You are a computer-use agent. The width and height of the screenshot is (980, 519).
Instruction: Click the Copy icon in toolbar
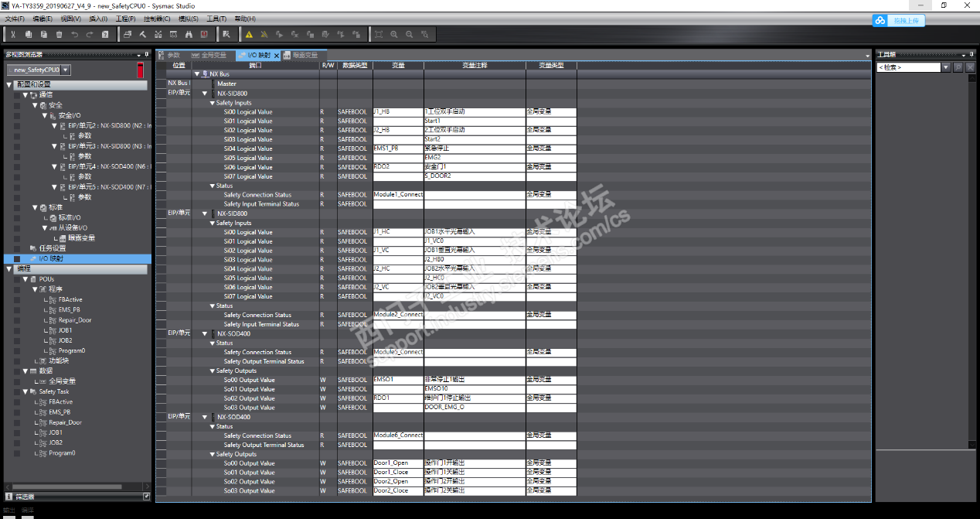click(x=28, y=34)
